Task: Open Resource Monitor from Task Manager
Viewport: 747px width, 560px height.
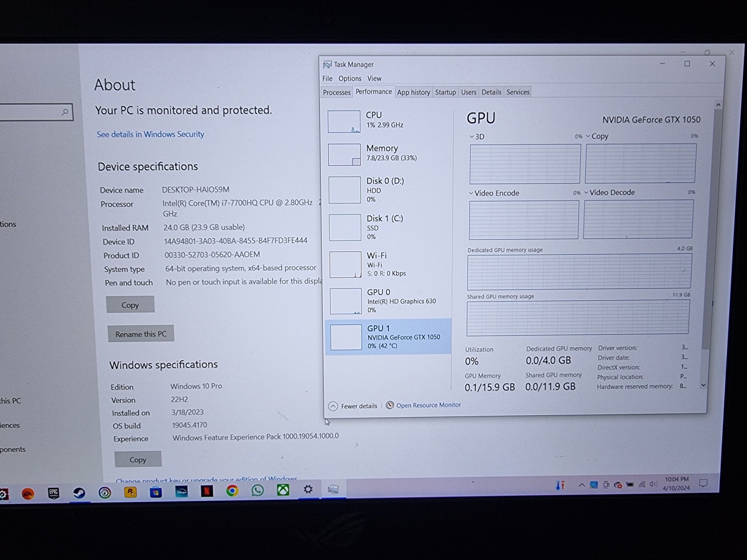Action: (428, 405)
